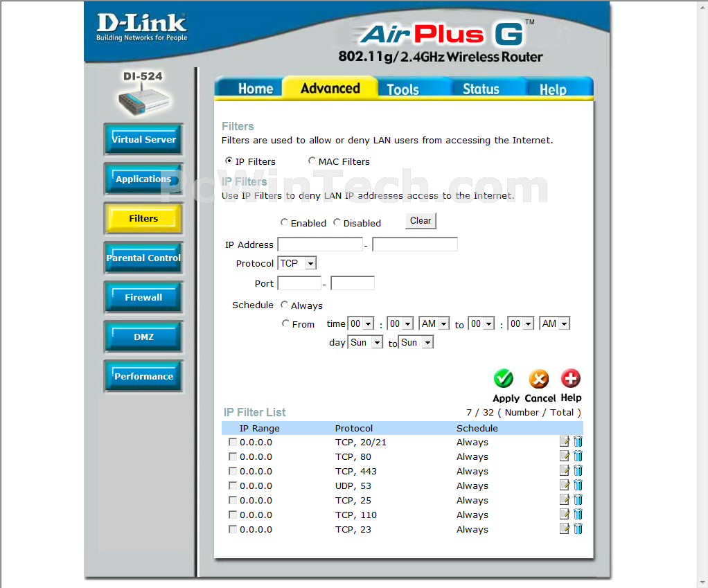Edit the TCP, 23 filter entry

pos(565,528)
